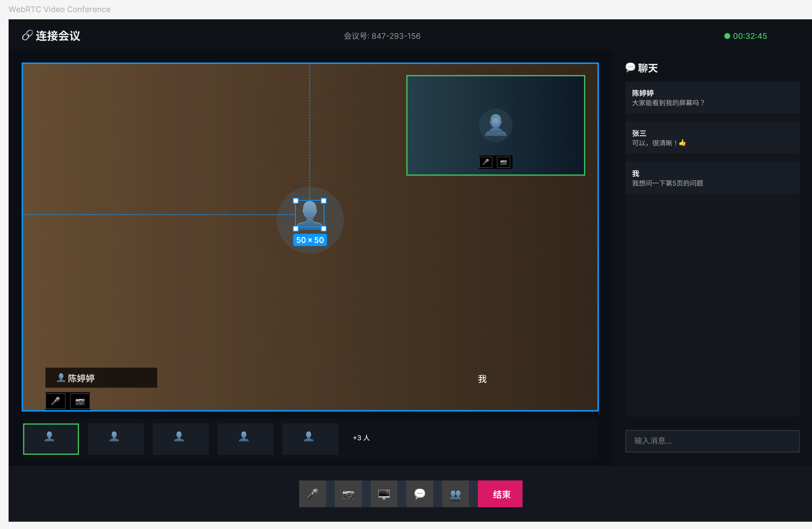812x529 pixels.
Task: Select the green-bordered first participant thumbnail
Action: tap(51, 439)
